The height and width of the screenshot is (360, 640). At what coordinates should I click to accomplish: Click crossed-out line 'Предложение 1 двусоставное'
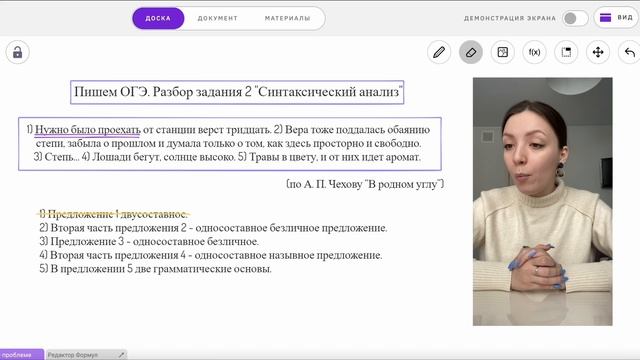pos(113,214)
